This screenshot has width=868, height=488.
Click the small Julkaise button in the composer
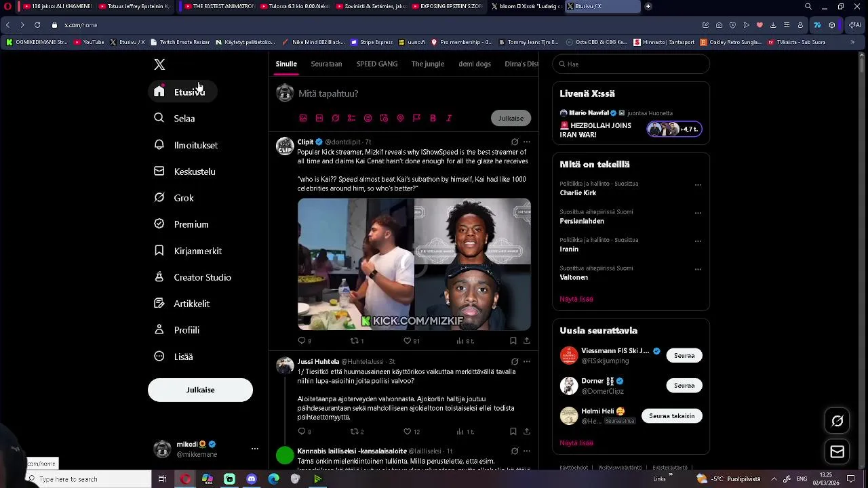pyautogui.click(x=511, y=118)
